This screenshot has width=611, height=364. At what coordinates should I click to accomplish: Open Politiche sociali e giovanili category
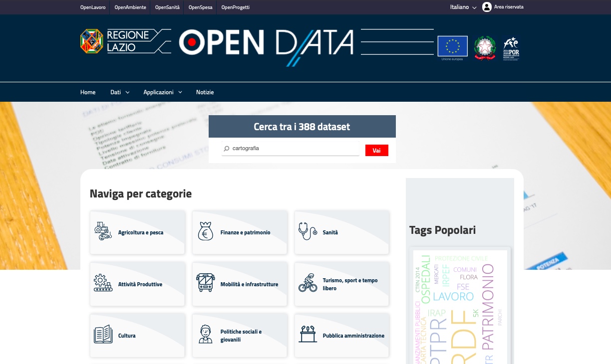(240, 336)
